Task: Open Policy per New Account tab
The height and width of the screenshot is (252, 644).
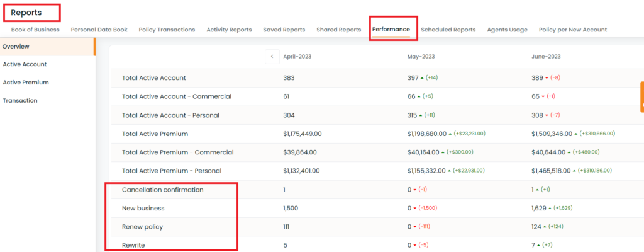Action: tap(573, 30)
